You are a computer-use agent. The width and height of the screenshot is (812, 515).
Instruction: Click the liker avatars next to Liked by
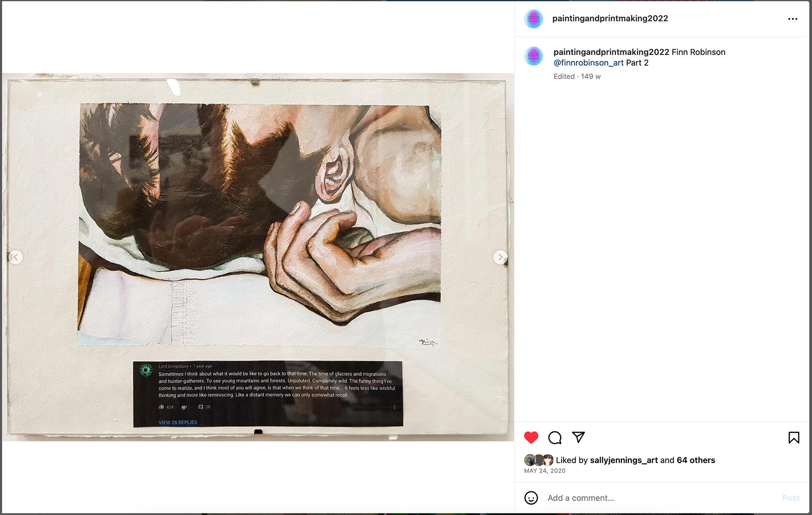coord(539,460)
